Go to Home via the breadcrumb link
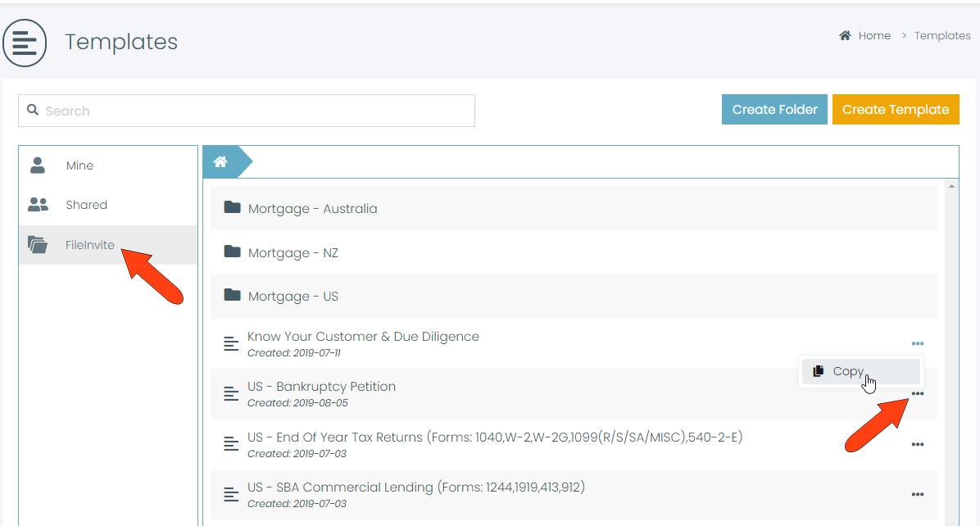 pyautogui.click(x=873, y=36)
